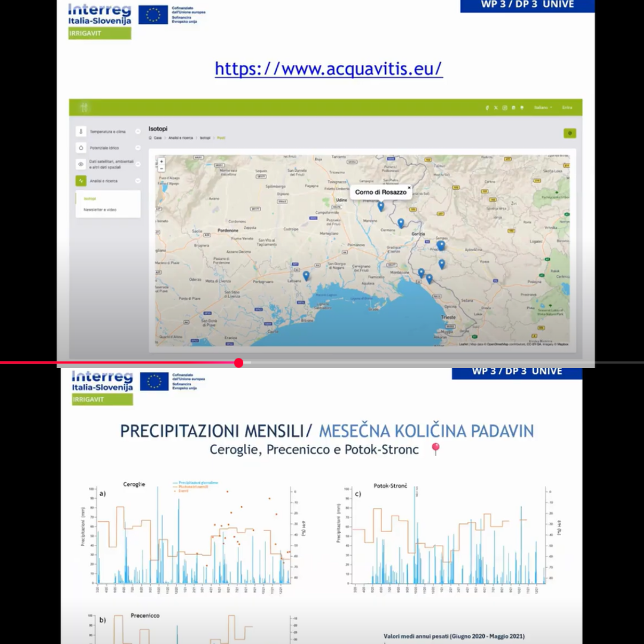644x644 pixels.
Task: Click Pordenone label on the map
Action: pos(228,230)
